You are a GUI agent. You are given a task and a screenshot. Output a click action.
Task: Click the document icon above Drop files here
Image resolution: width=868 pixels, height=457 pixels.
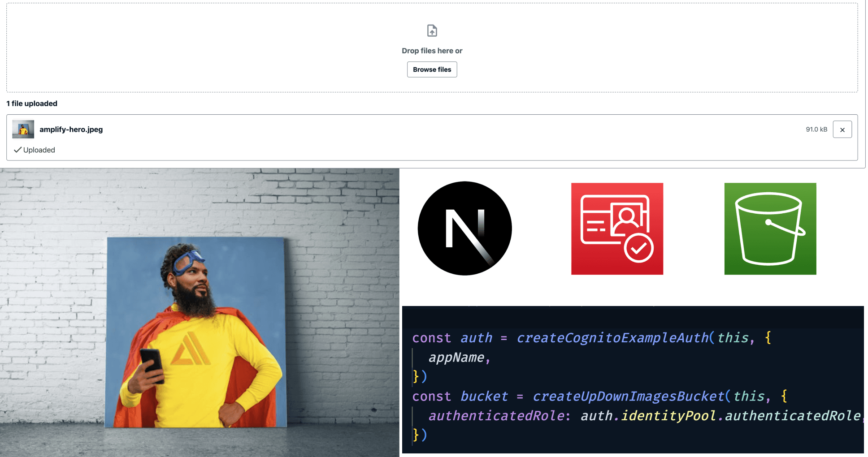pos(431,30)
